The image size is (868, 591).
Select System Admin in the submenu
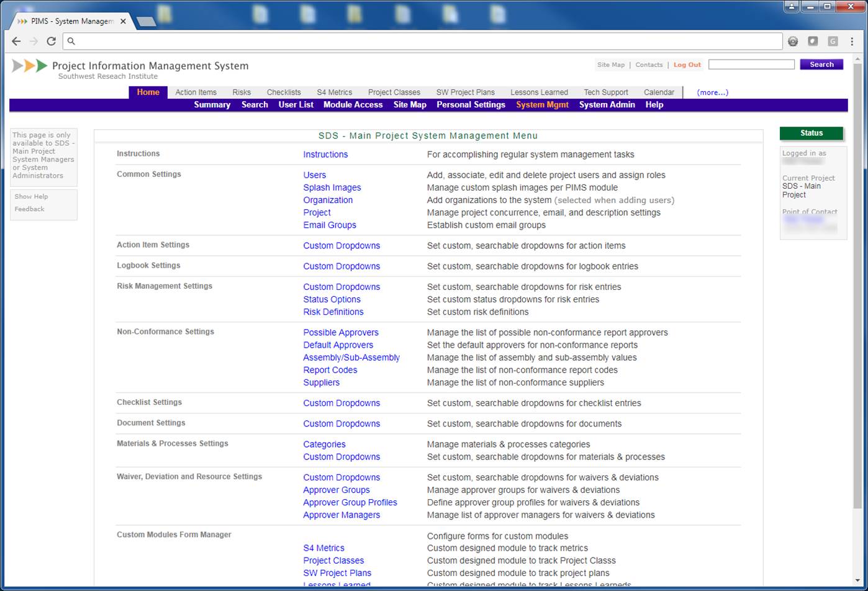click(x=607, y=105)
